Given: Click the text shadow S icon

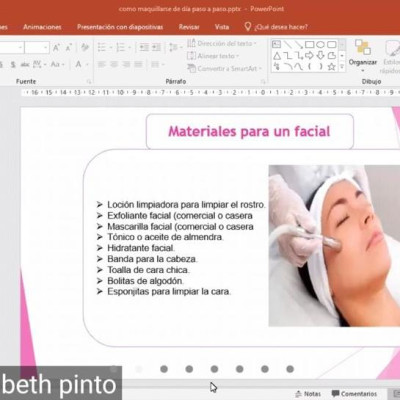Looking at the screenshot, I should (x=13, y=65).
